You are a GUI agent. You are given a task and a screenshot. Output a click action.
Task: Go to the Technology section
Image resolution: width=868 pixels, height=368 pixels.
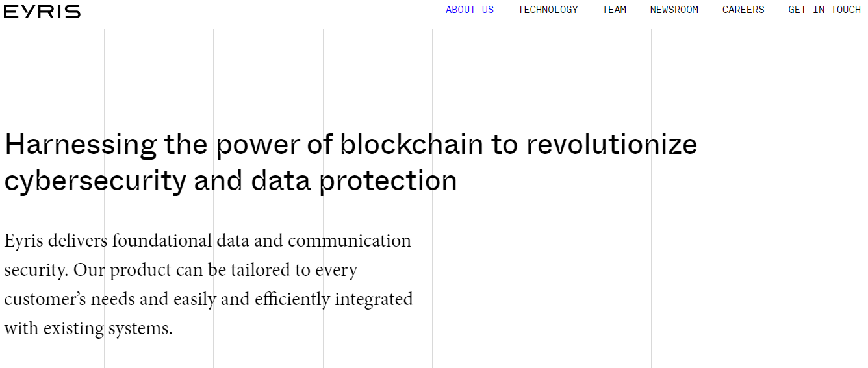pos(548,10)
